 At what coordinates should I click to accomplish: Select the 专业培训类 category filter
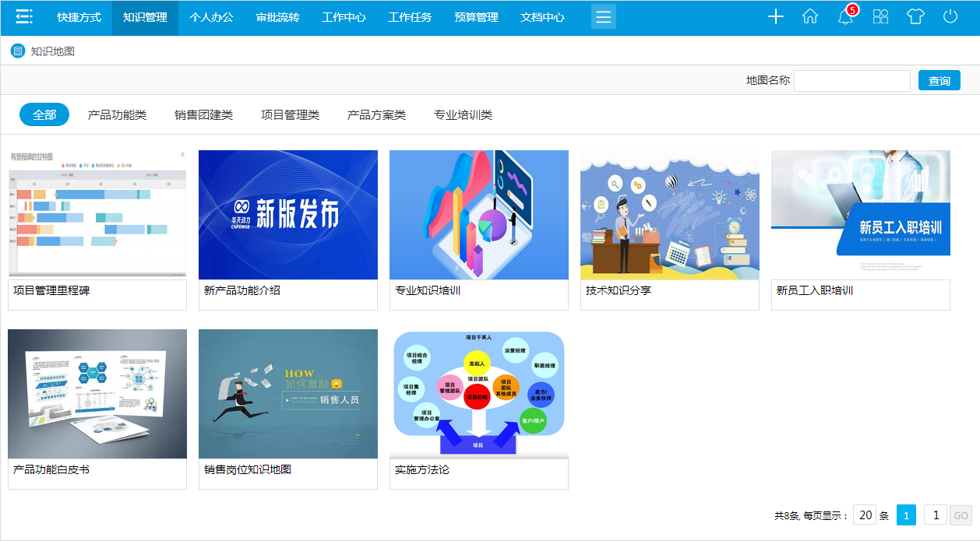tap(457, 114)
